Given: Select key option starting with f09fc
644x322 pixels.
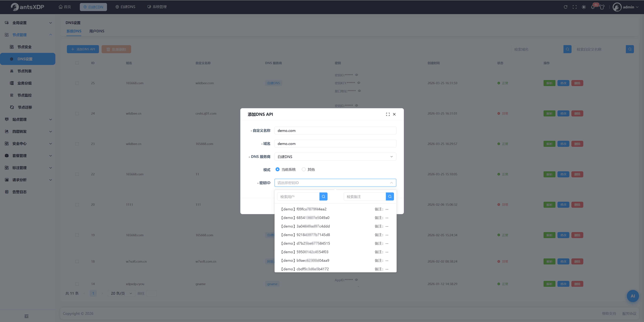Looking at the screenshot, I should point(335,209).
